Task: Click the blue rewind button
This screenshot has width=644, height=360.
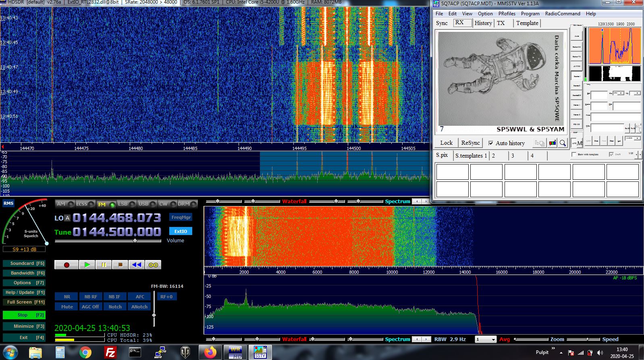Action: coord(137,265)
